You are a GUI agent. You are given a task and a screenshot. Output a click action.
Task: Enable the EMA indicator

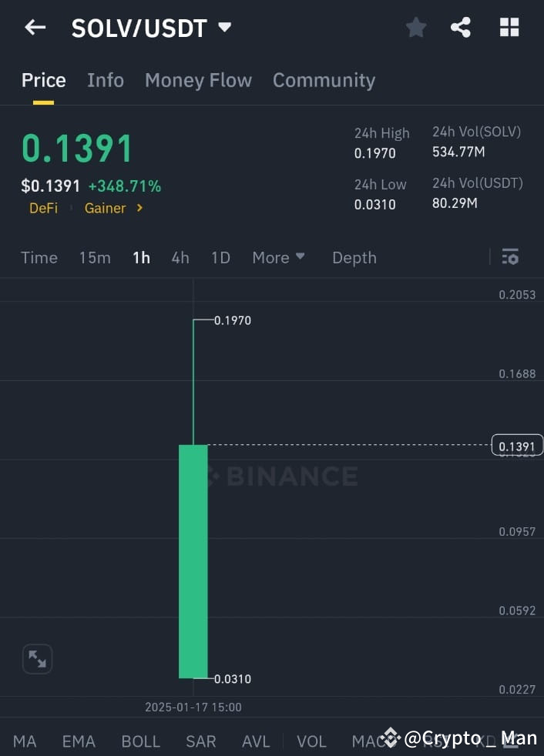click(78, 741)
